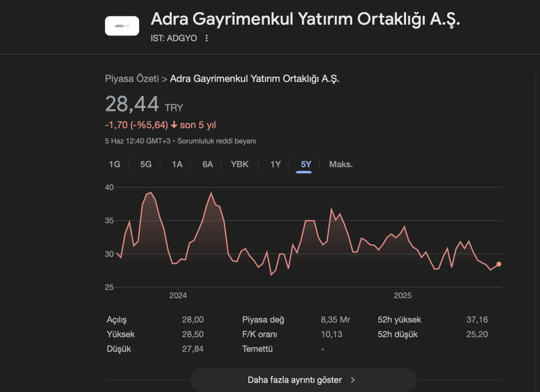Switch the chart to the 5G range
The image size is (540, 392).
(x=146, y=164)
